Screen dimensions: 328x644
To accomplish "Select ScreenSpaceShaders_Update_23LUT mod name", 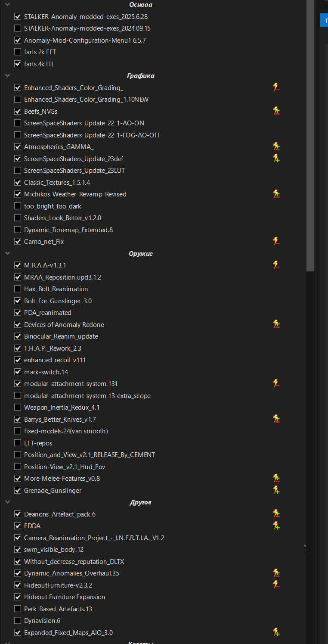I will click(74, 171).
